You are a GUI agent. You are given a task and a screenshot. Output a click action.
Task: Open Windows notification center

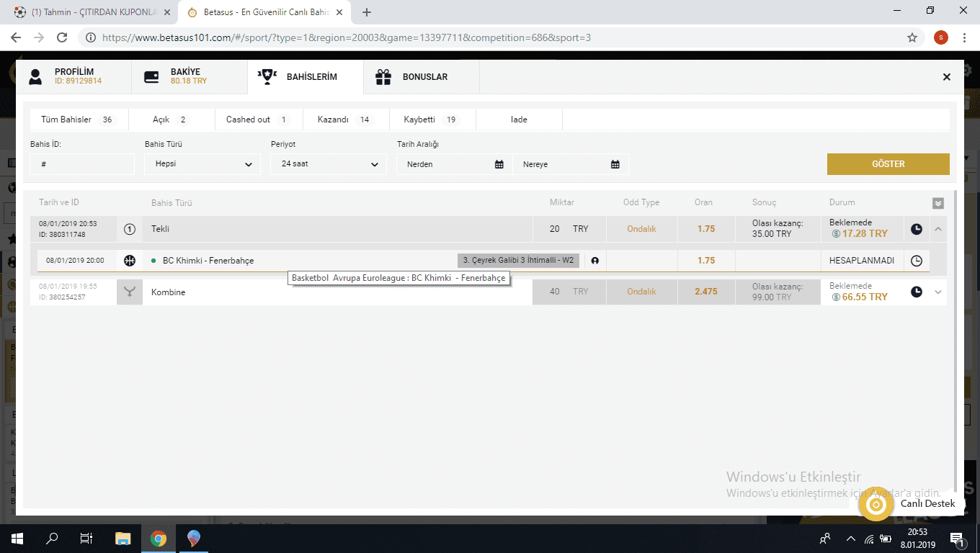coord(958,539)
